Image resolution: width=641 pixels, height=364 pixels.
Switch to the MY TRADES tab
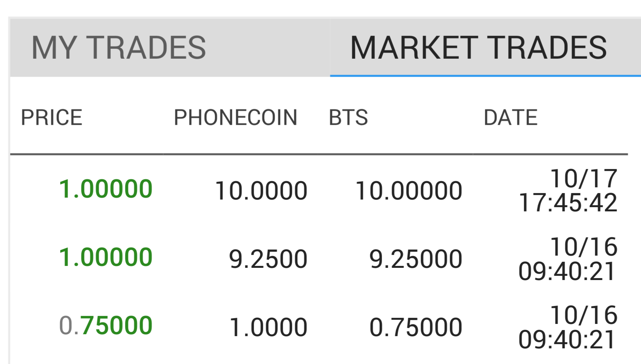coord(119,48)
